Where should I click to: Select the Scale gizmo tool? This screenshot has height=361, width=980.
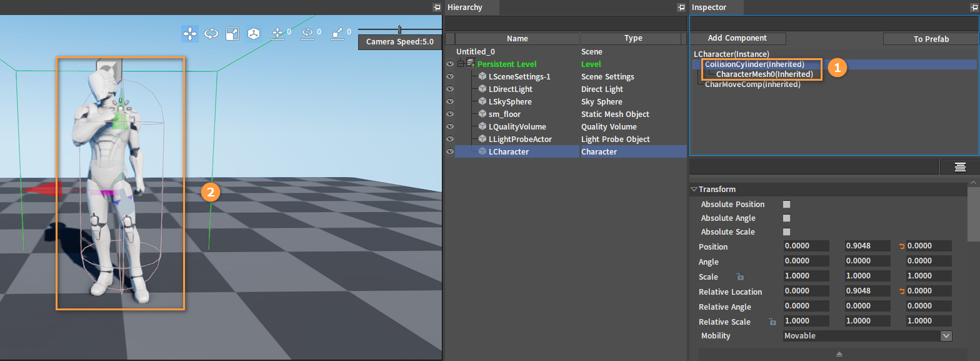click(232, 33)
